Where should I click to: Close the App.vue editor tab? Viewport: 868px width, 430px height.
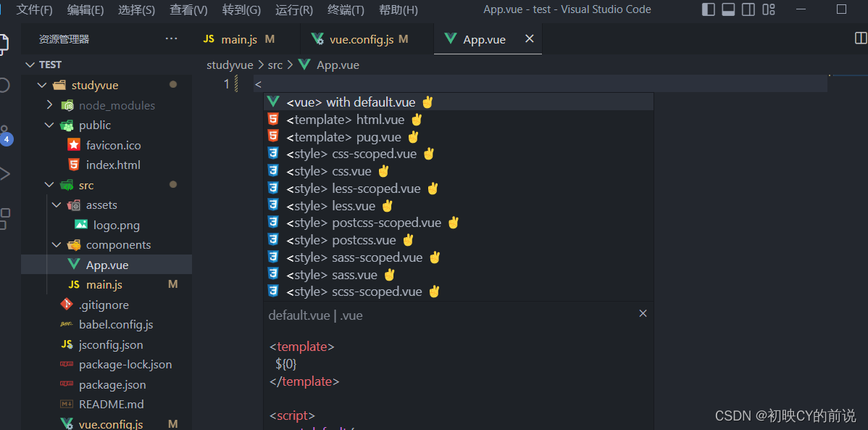tap(529, 38)
